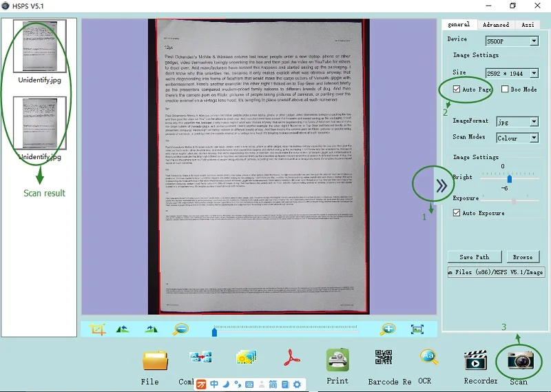The height and width of the screenshot is (392, 551).
Task: Open the IME toolbox notes icon
Action: point(285,384)
